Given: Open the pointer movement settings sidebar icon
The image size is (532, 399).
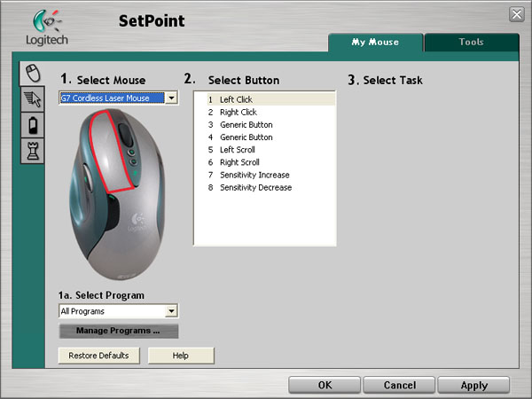Looking at the screenshot, I should 33,99.
